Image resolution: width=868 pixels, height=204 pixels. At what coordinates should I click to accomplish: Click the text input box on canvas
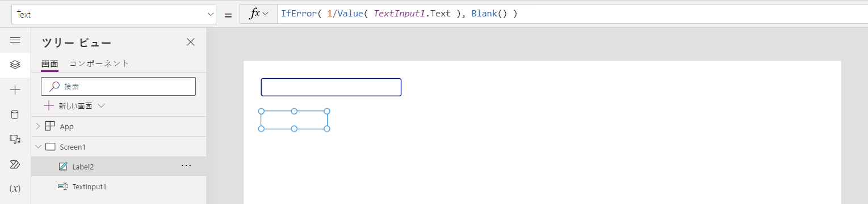(x=331, y=87)
